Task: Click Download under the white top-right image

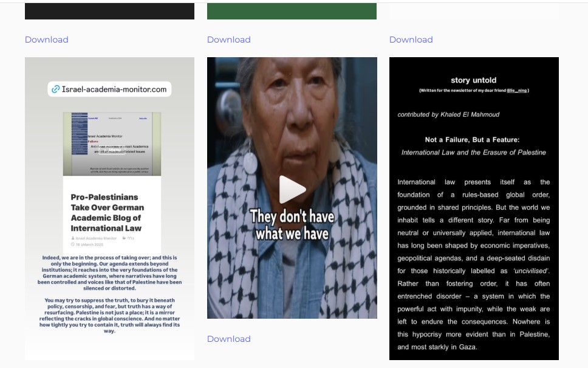Action: pos(411,40)
